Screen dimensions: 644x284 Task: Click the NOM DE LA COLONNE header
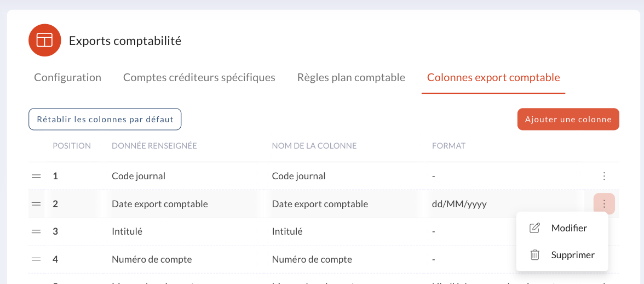pyautogui.click(x=314, y=146)
